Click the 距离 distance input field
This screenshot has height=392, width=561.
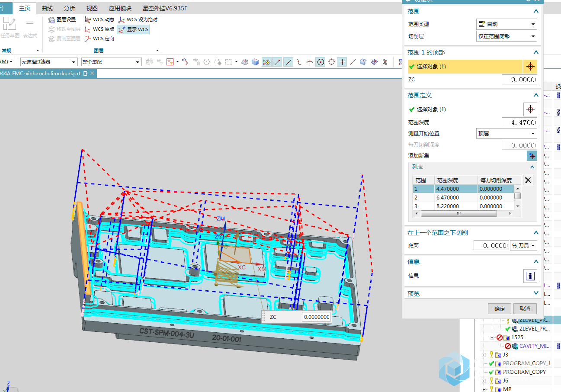coord(491,245)
